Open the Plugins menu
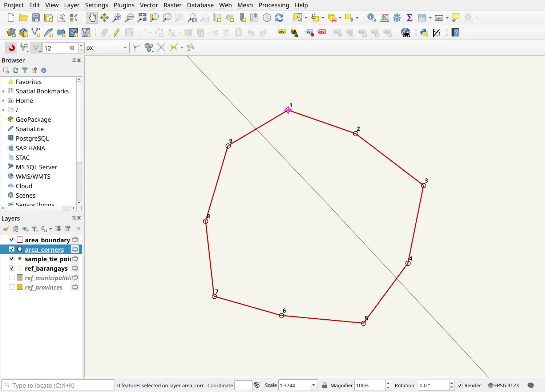The image size is (545, 392). (x=124, y=5)
